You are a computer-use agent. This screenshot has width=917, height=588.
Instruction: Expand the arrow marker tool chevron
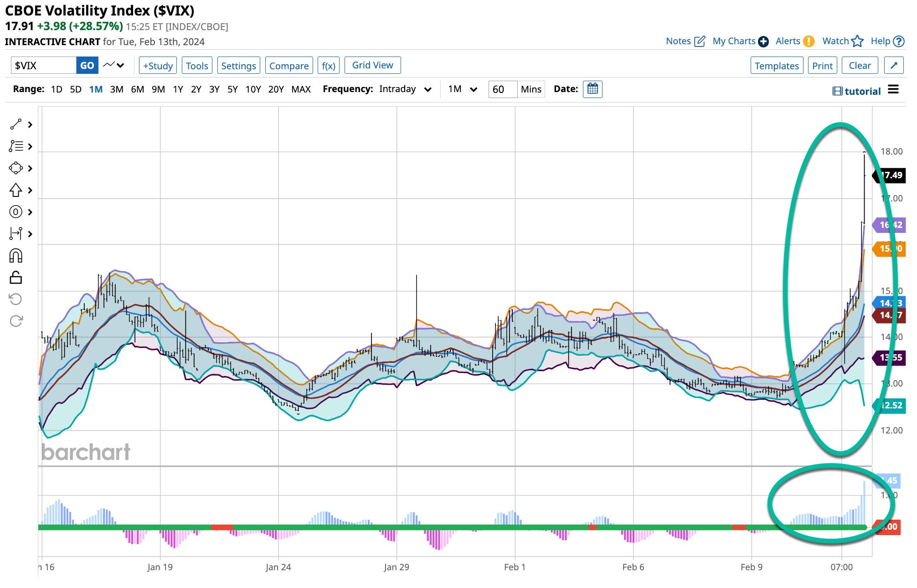click(30, 190)
